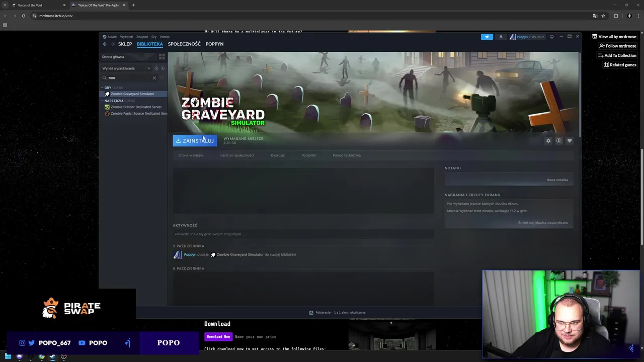
Task: Click the blue ZAINSTALUJ button
Action: 195,141
